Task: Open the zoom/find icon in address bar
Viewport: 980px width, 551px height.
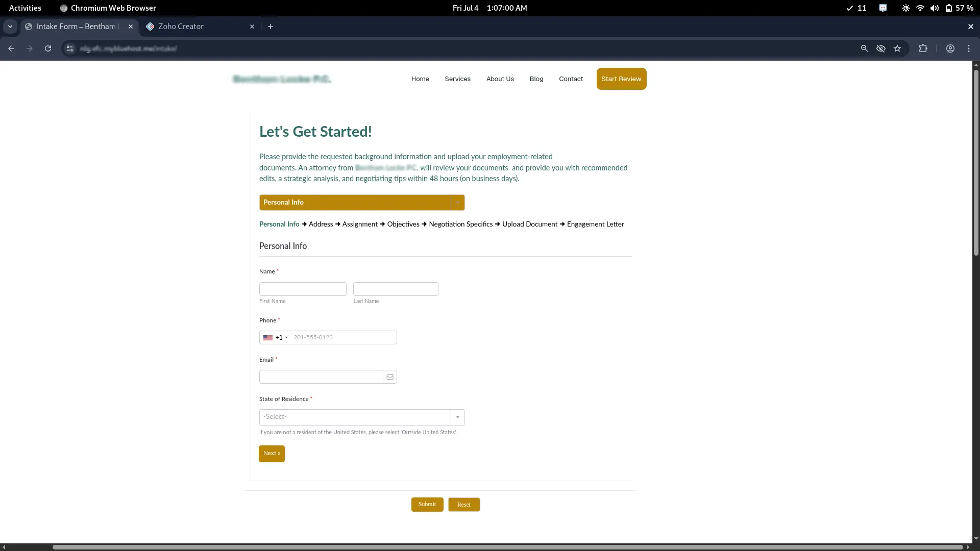Action: coord(864,48)
